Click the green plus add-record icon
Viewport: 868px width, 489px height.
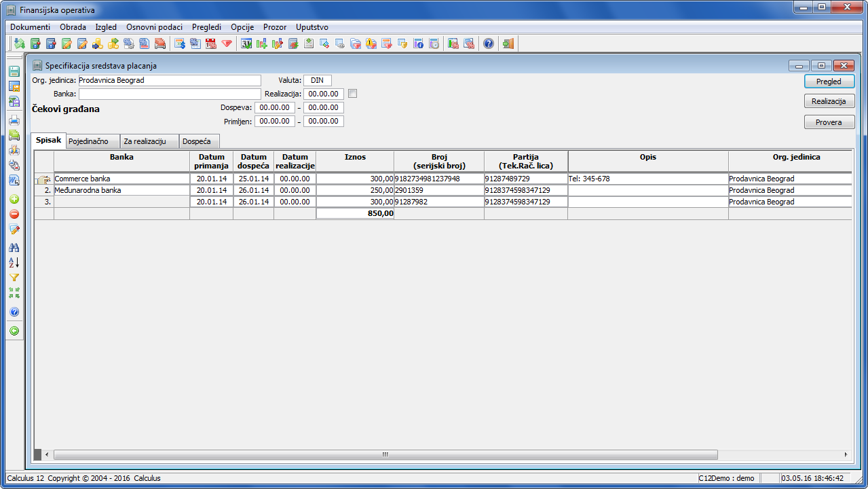click(x=14, y=200)
